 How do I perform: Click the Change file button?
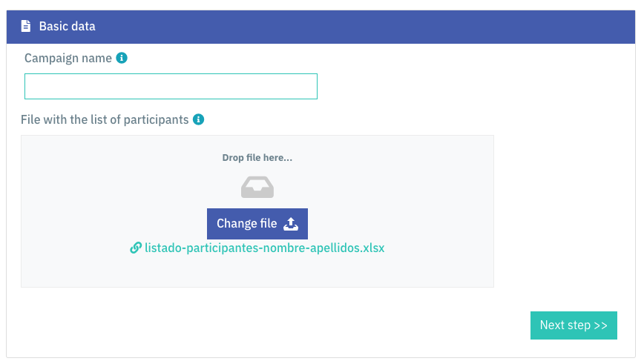pyautogui.click(x=257, y=224)
